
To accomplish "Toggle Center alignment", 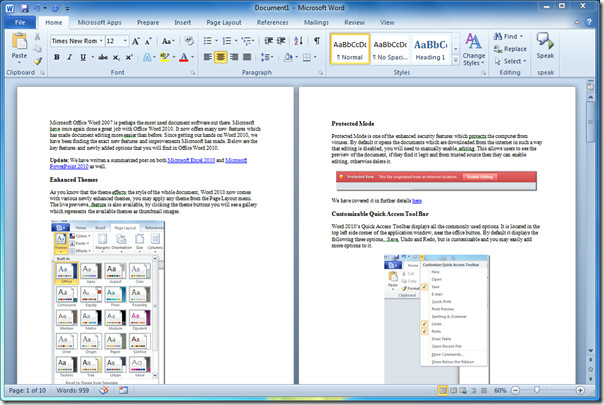I will [221, 57].
